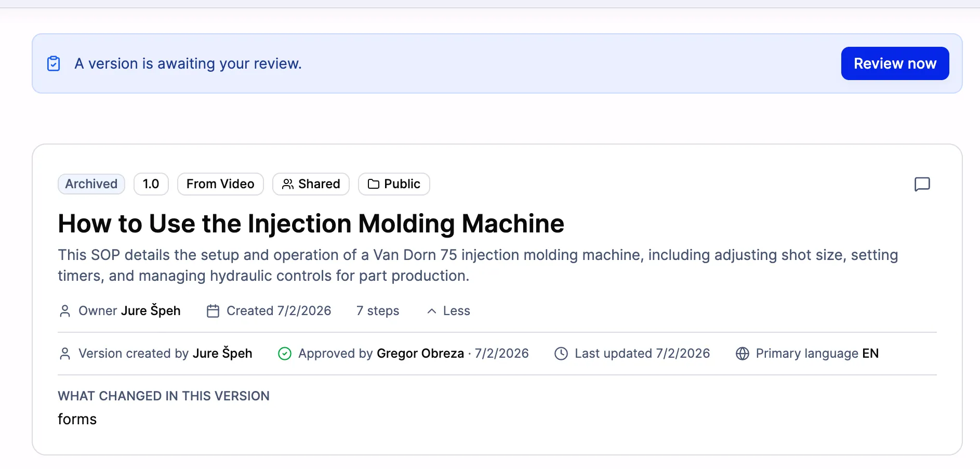This screenshot has height=469, width=980.
Task: Click approver name Gregor Obreza
Action: (x=420, y=354)
